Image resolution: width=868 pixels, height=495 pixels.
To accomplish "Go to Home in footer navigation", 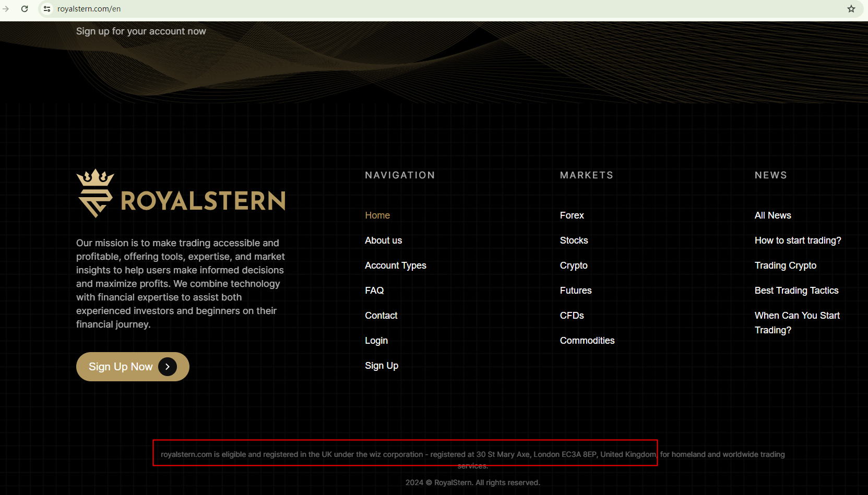I will coord(377,215).
